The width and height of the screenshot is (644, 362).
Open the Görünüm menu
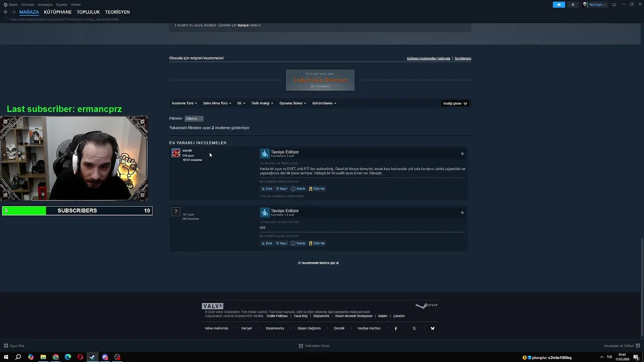(28, 5)
